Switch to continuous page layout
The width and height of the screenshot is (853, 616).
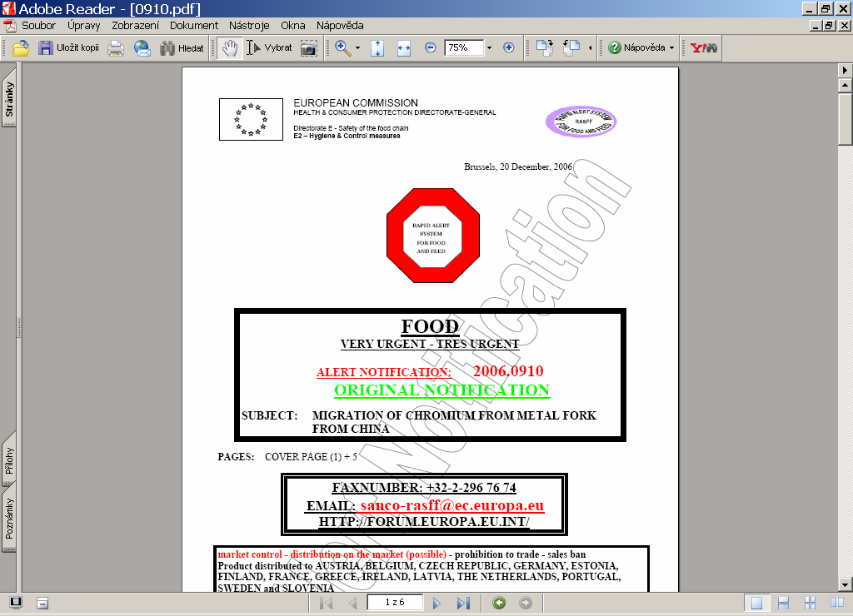(x=783, y=603)
